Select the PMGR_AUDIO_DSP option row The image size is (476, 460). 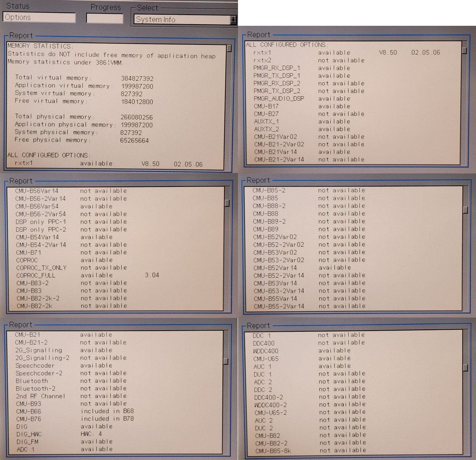pos(302,98)
